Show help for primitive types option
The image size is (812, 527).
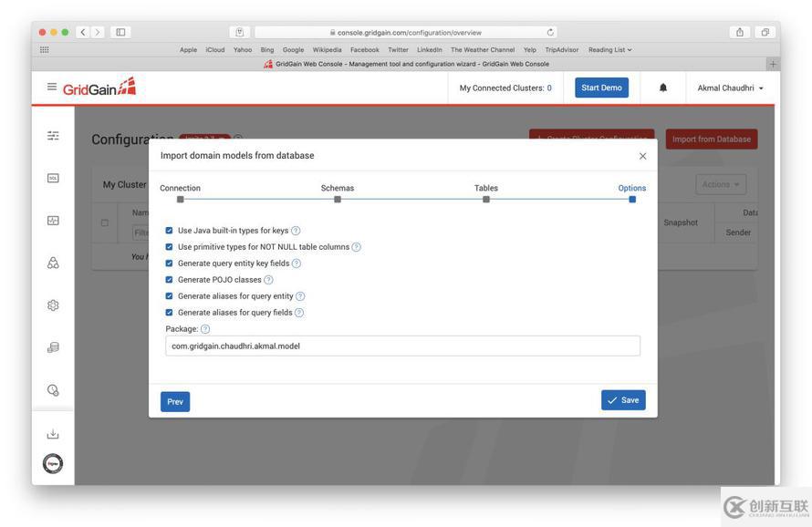[357, 247]
